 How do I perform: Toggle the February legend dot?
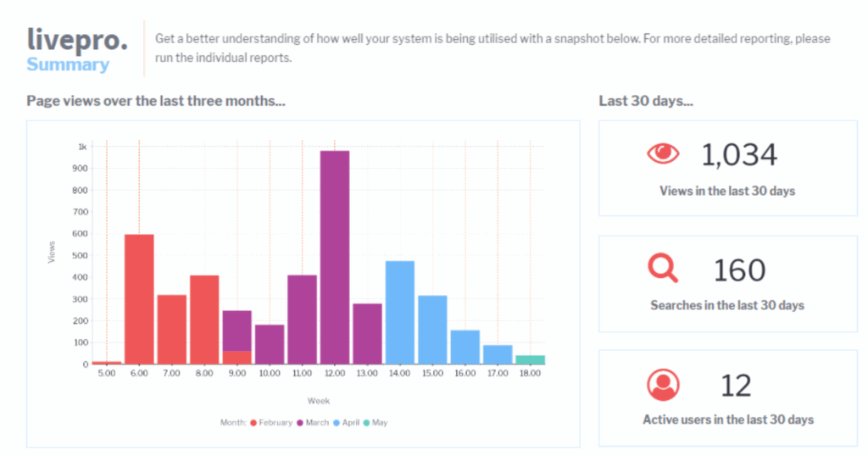pyautogui.click(x=253, y=422)
